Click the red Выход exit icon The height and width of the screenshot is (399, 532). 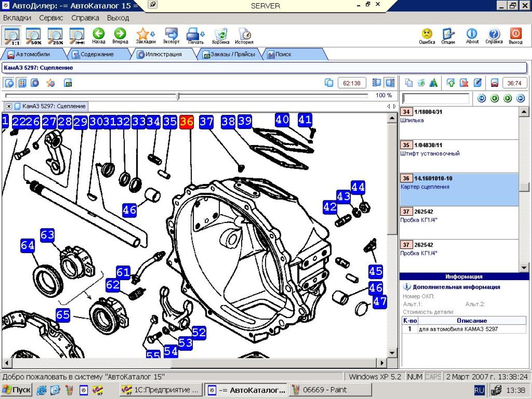[516, 36]
